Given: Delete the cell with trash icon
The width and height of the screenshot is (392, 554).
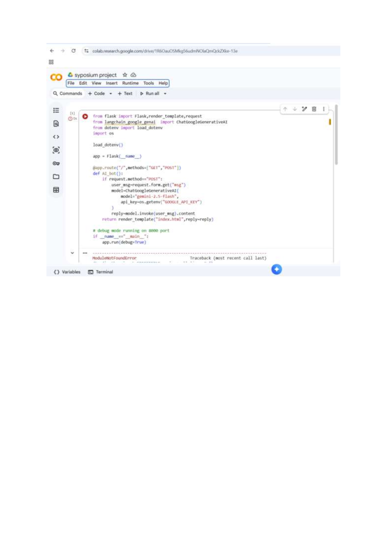Looking at the screenshot, I should point(314,109).
